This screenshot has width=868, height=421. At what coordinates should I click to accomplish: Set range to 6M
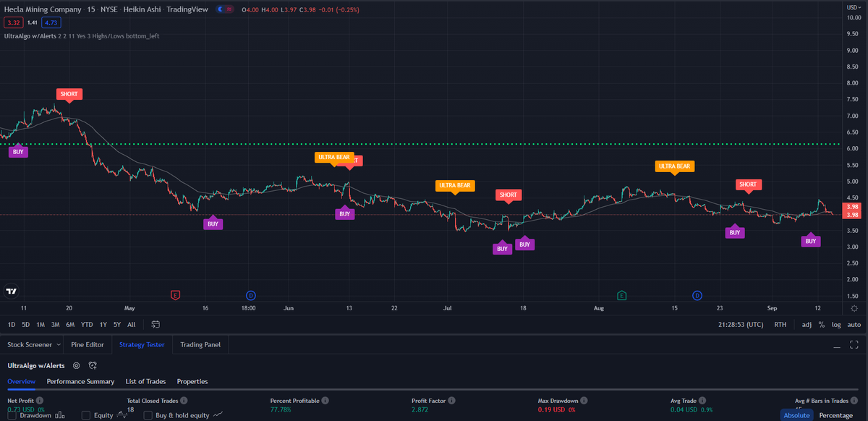coord(70,325)
